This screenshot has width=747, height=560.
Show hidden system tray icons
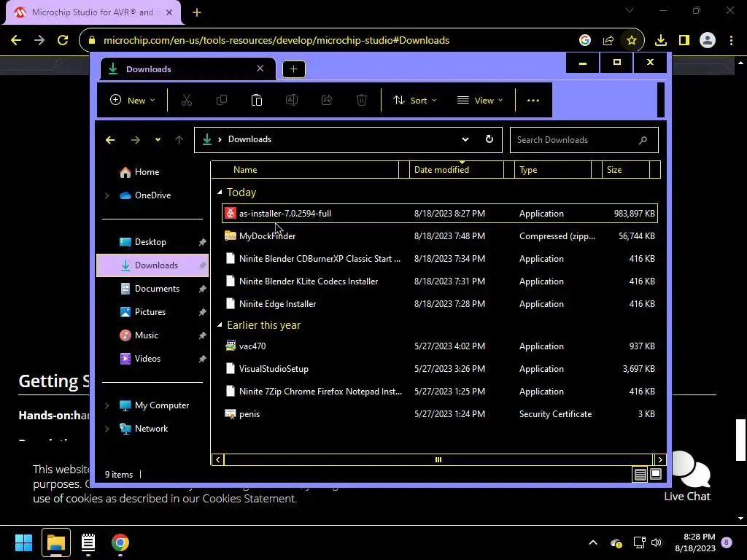(593, 542)
